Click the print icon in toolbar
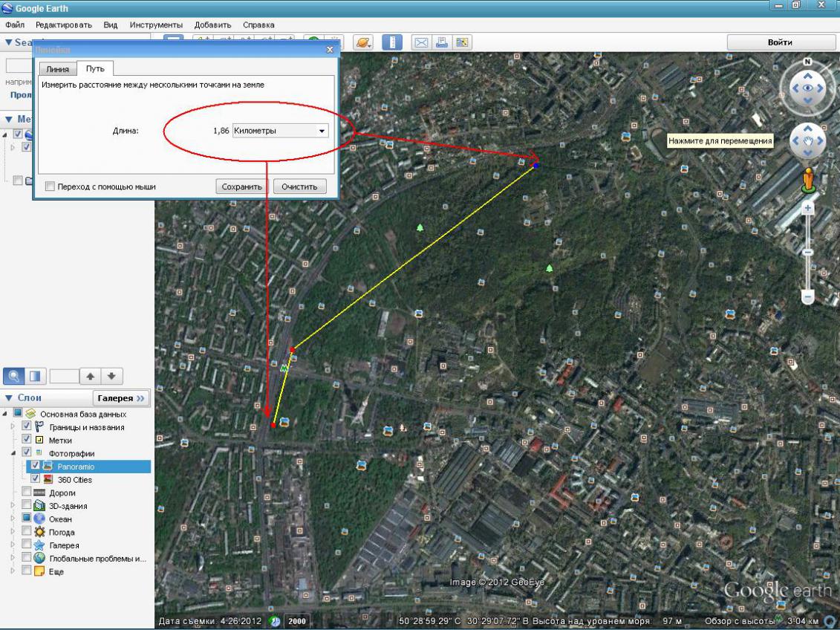Viewport: 840px width, 630px height. [441, 42]
